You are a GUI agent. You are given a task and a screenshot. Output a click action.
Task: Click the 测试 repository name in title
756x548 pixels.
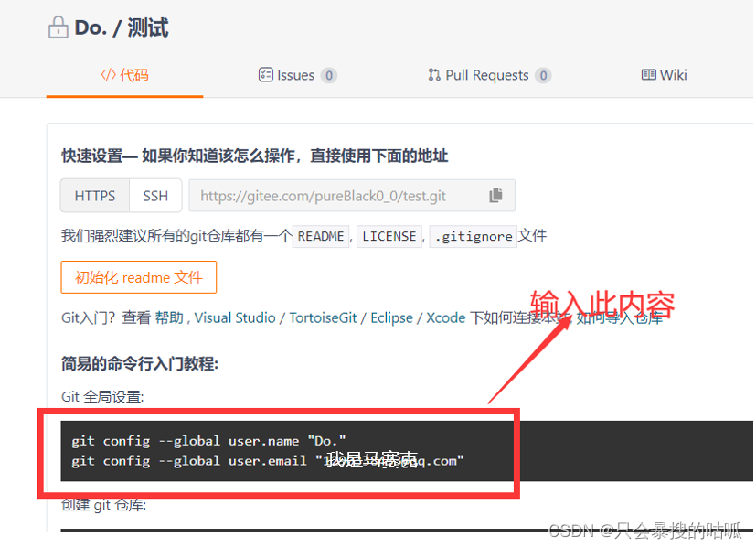tap(148, 28)
